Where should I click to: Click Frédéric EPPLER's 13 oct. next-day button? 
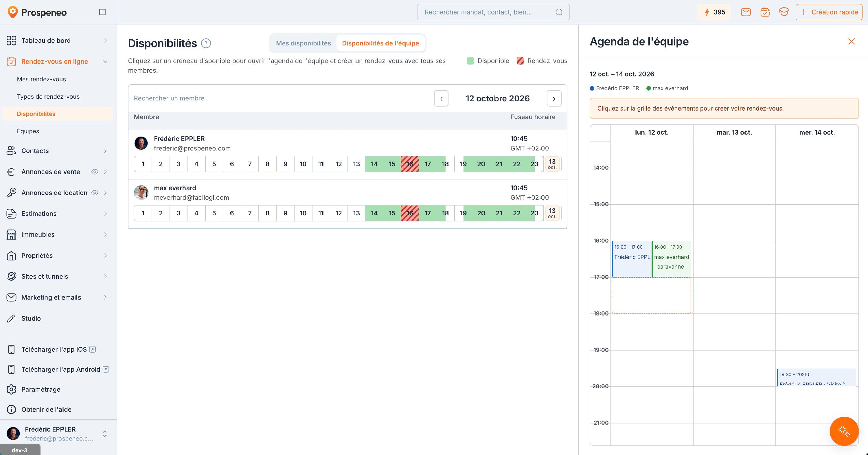tap(552, 164)
